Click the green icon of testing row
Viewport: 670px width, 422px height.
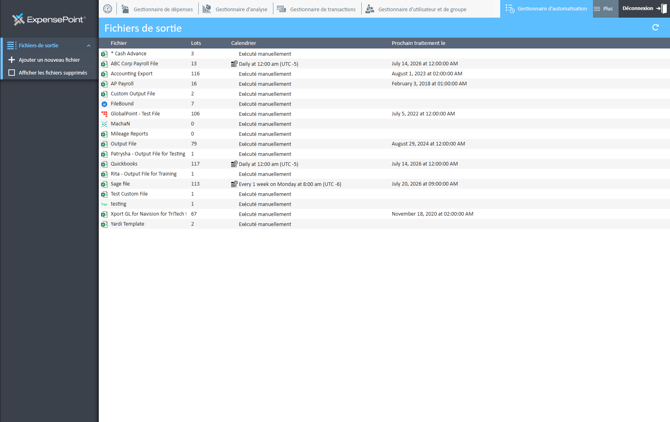pyautogui.click(x=104, y=204)
